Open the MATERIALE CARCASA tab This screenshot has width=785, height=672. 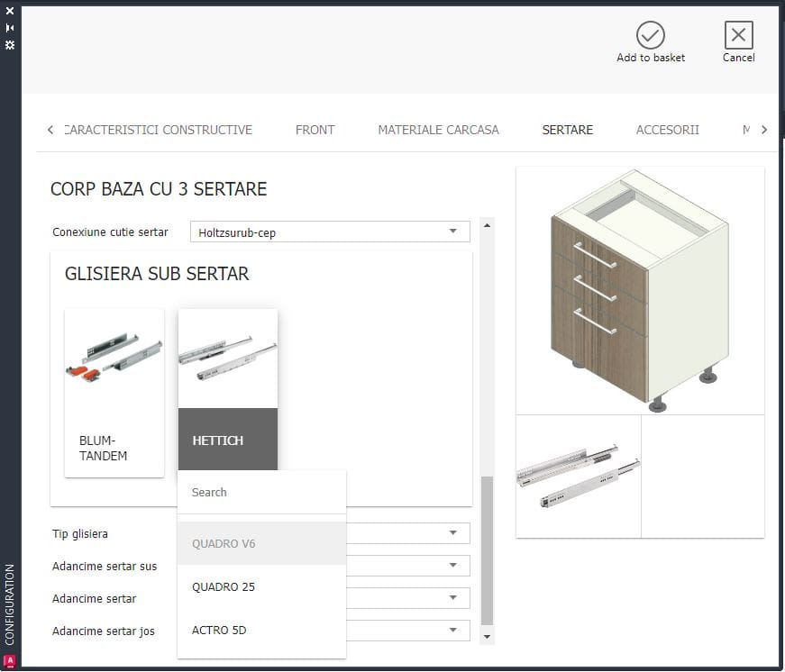pyautogui.click(x=438, y=130)
